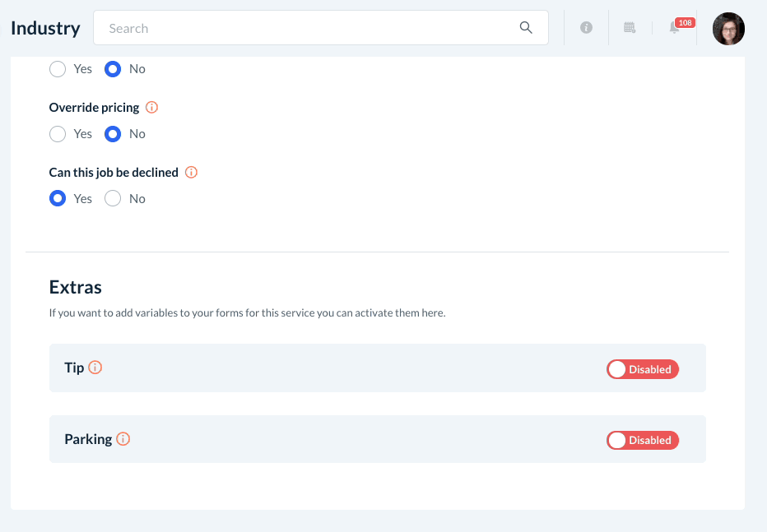767x532 pixels.
Task: Click the search magnifier icon
Action: pos(526,28)
